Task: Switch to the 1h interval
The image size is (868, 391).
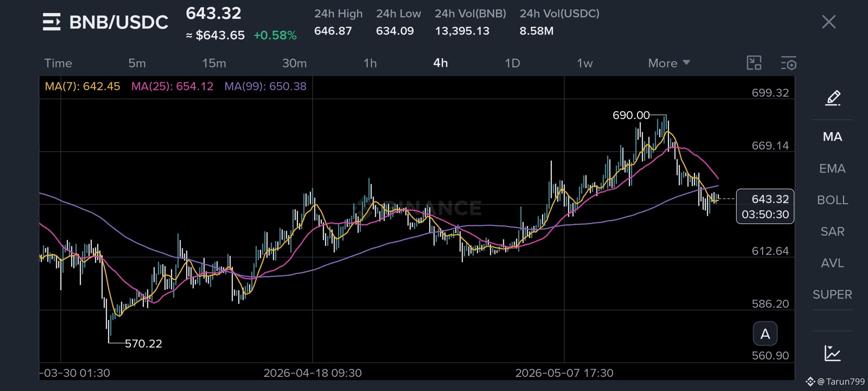Action: (x=370, y=63)
